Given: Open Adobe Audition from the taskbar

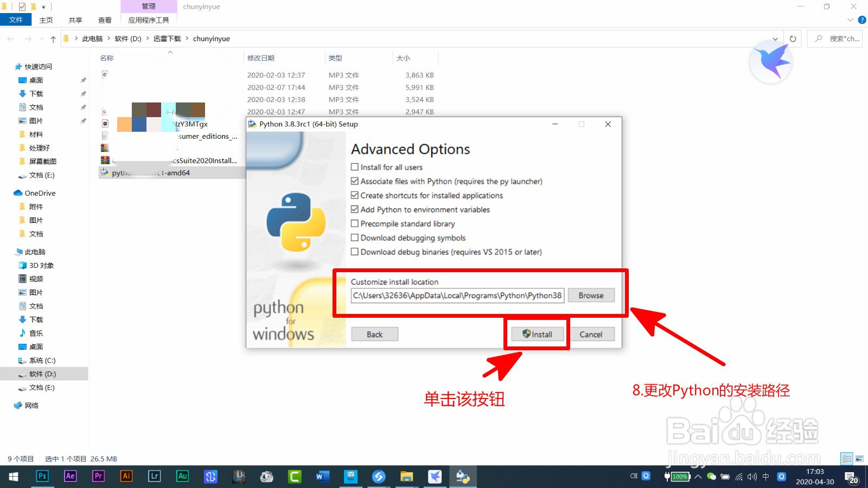Looking at the screenshot, I should point(183,477).
